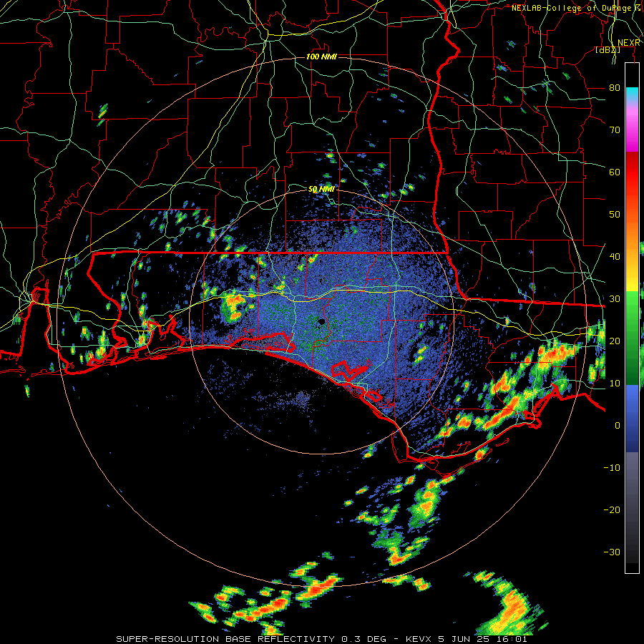Viewport: 644px width, 644px height.
Task: Select the 0 value on dBZ scale
Action: click(617, 426)
